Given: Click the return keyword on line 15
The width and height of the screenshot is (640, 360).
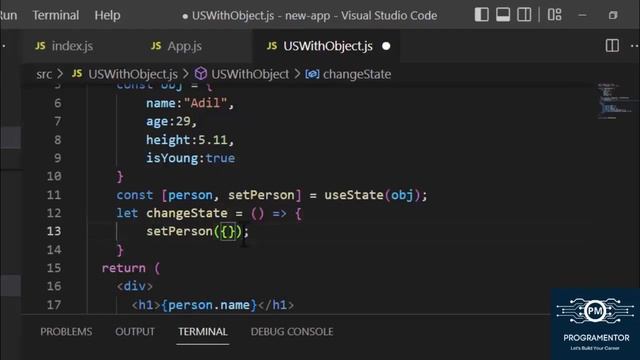Looking at the screenshot, I should tap(124, 268).
